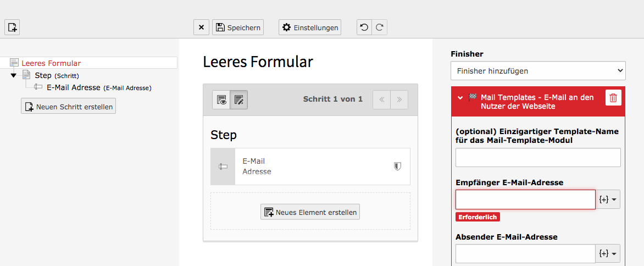Click the Empfänger E-Mail-Adresse input field
Image resolution: width=644 pixels, height=266 pixels.
click(525, 199)
